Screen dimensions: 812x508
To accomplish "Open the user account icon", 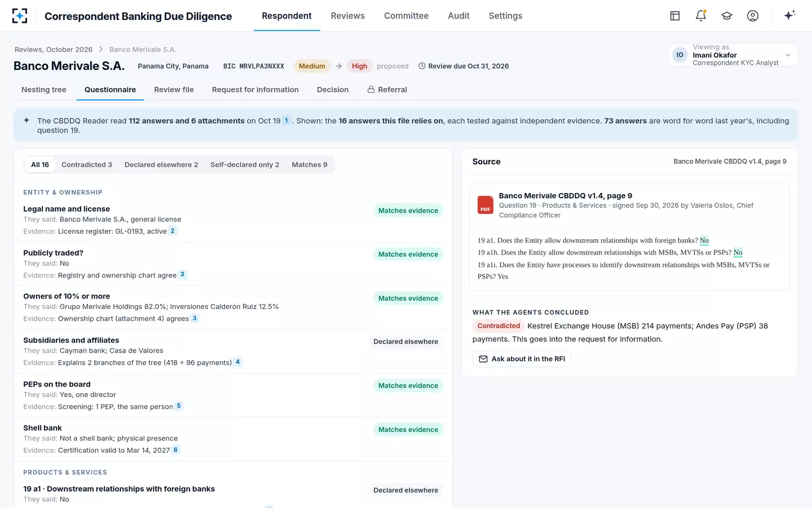I will [x=753, y=16].
